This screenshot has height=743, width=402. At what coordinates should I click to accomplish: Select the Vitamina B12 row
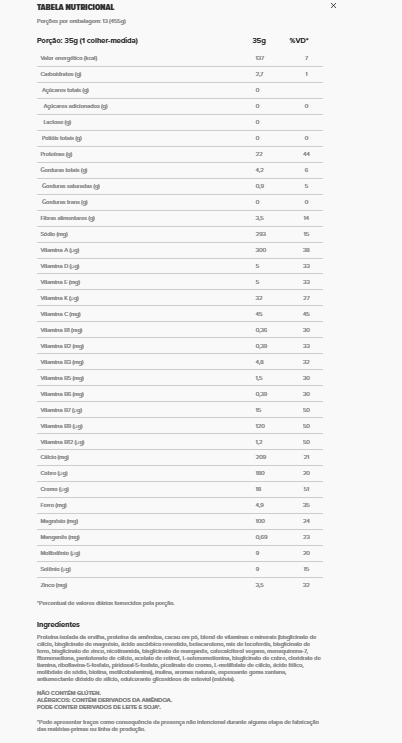[x=180, y=442]
